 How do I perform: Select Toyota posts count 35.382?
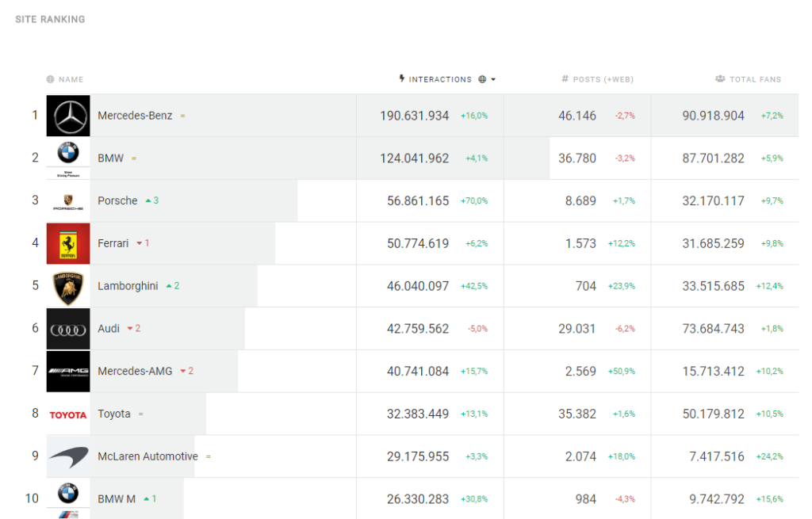pos(577,414)
